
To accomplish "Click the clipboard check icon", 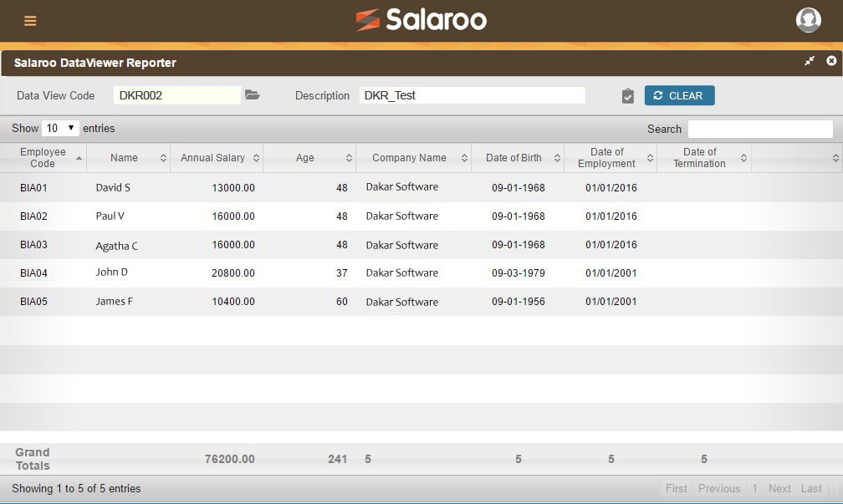I will 627,96.
